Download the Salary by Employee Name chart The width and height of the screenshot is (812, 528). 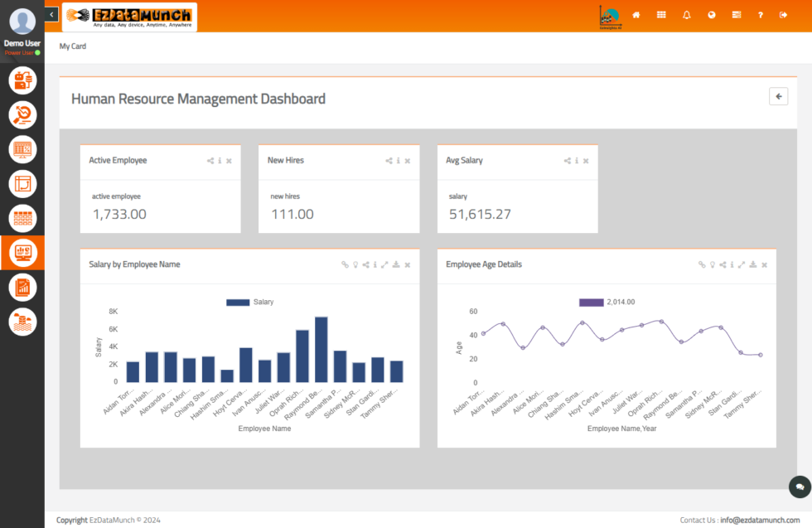(x=396, y=264)
